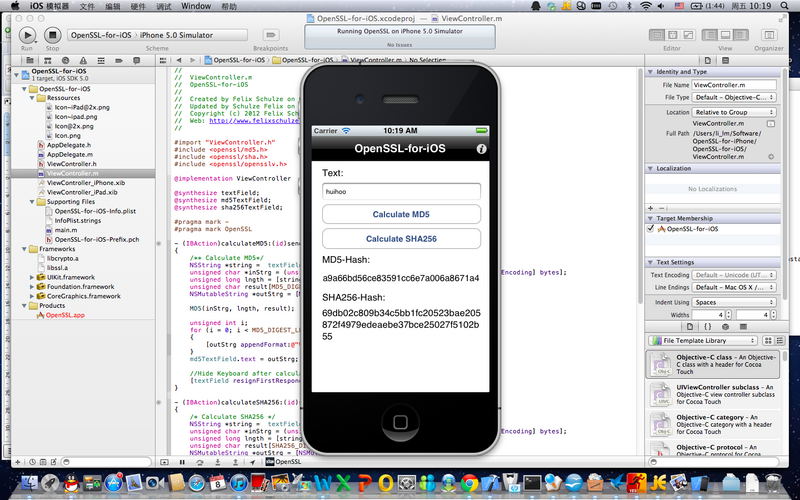Toggle the Navigator pane view button
Screen dimensions: 800x500
(710, 35)
